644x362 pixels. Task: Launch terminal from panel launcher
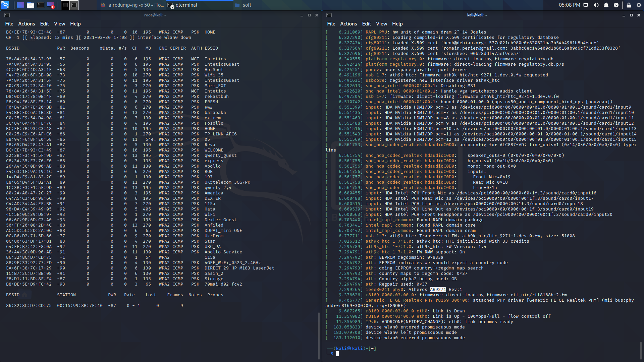coord(41,5)
